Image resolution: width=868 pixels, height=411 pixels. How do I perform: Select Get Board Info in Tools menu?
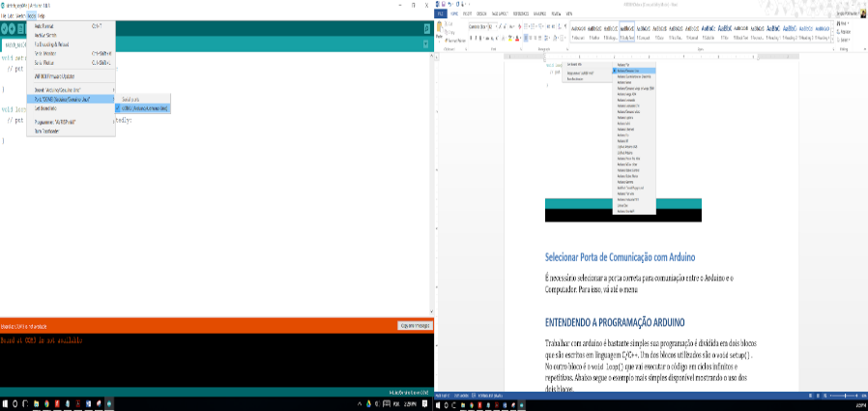(x=71, y=108)
